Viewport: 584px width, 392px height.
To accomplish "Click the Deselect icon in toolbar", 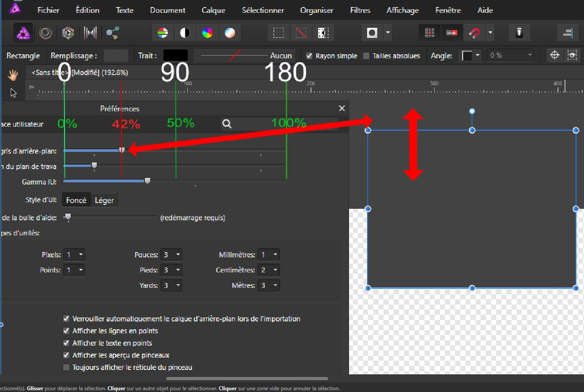I will (x=301, y=33).
